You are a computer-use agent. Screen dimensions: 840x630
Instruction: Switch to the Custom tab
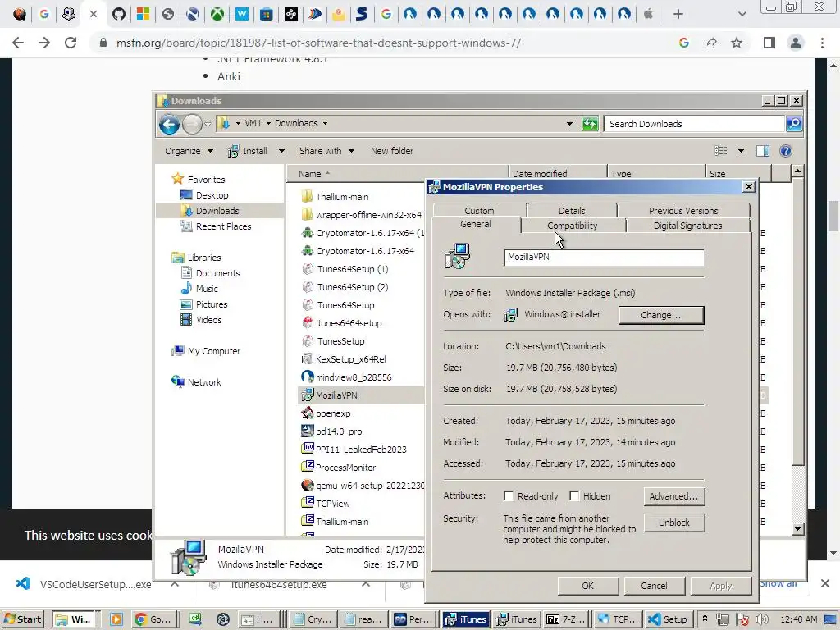tap(479, 211)
